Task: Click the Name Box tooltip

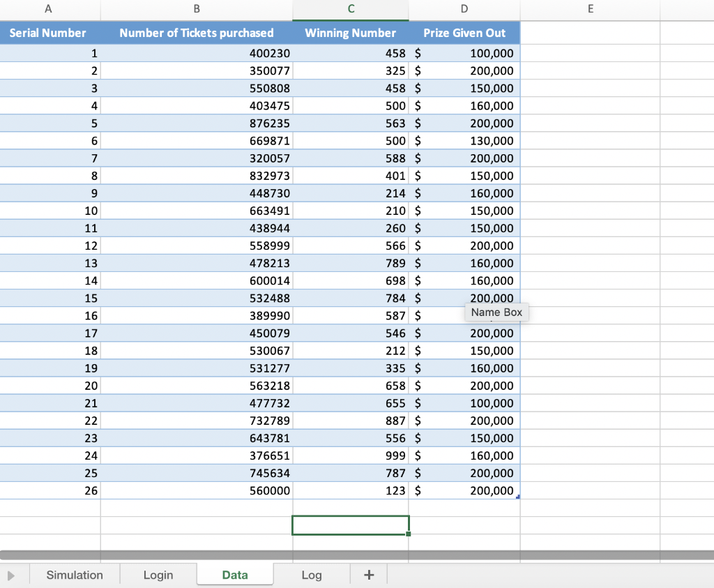Action: (x=496, y=312)
